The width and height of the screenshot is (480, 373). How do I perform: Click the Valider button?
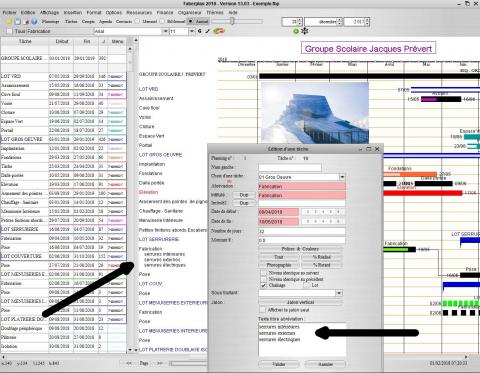click(x=279, y=364)
